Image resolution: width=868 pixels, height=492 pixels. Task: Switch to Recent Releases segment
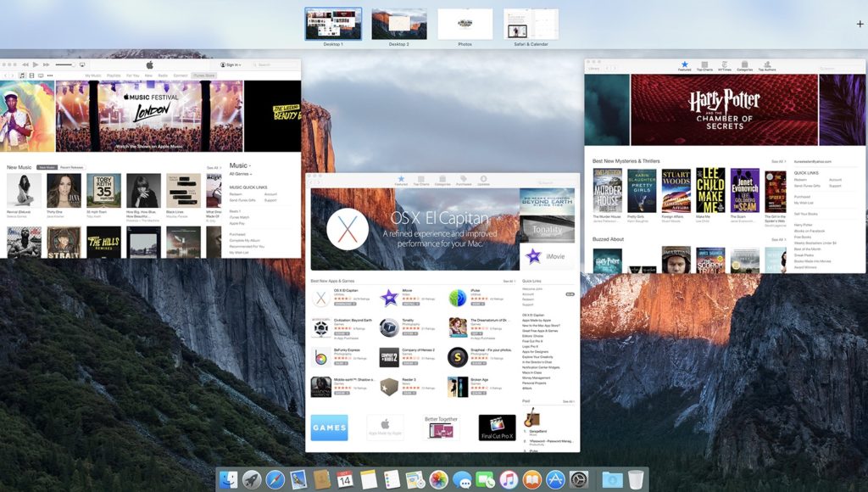coord(71,167)
